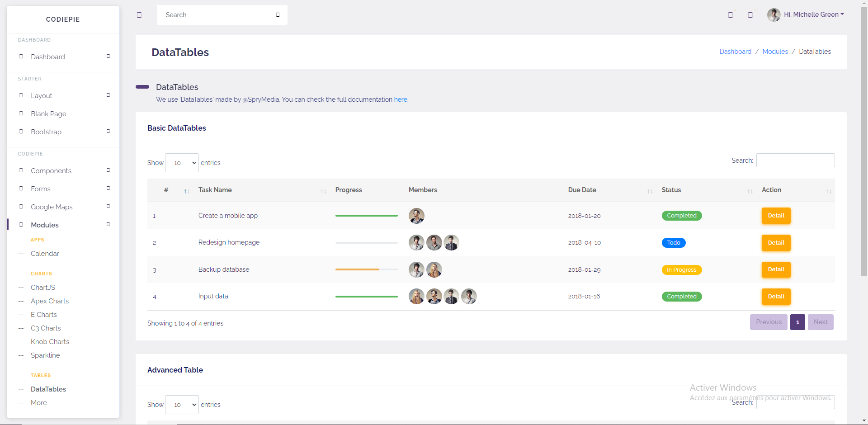Open the messages icon in the top bar
The image size is (868, 425).
pos(730,15)
